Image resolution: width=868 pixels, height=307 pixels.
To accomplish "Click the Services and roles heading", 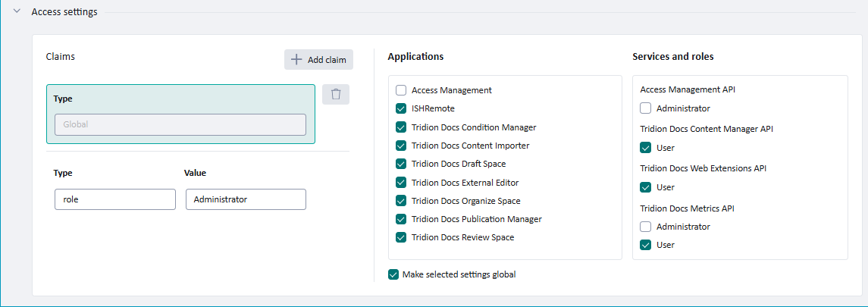I will coord(673,56).
